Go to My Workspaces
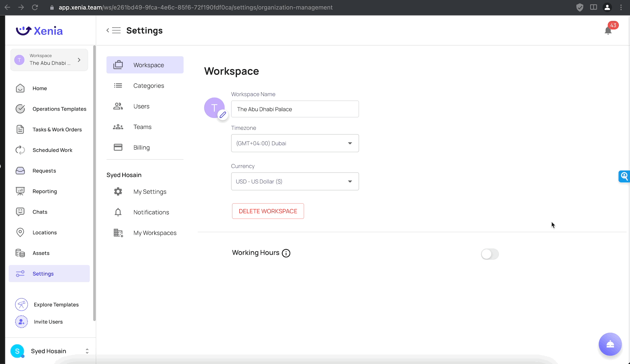Screen dimensions: 630x364 click(145, 233)
